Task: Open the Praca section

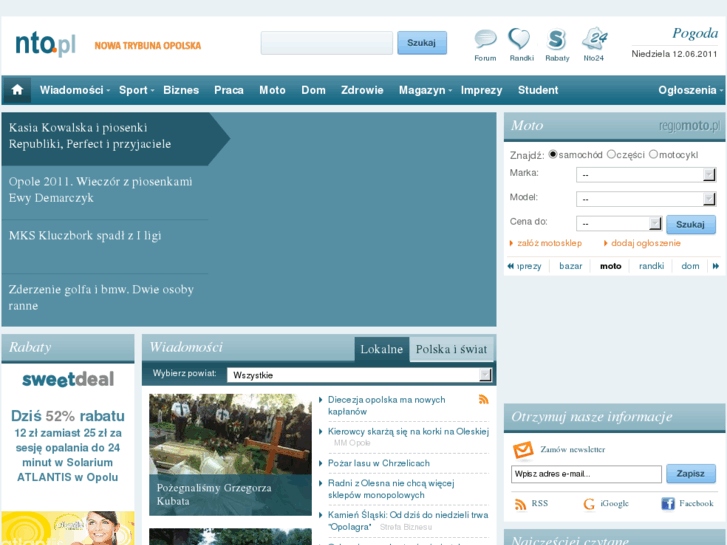Action: 229,90
